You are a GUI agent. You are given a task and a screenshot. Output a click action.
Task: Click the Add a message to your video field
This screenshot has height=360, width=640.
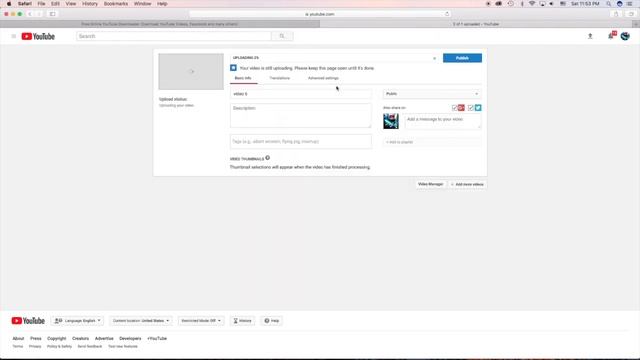tap(443, 122)
